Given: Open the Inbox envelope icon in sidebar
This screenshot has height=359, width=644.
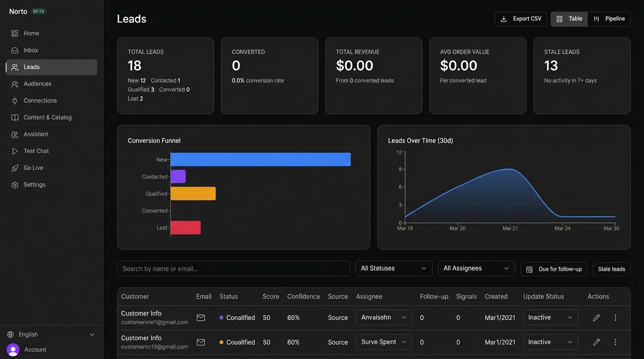Looking at the screenshot, I should click(x=15, y=50).
